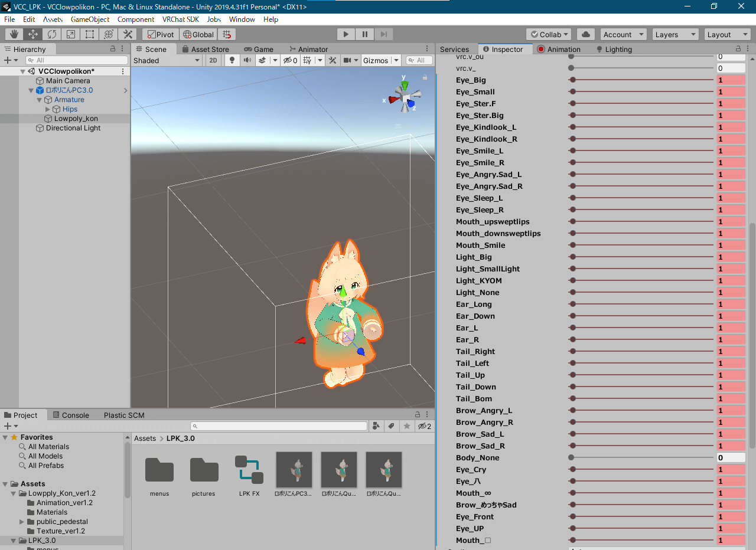Open cloud services icon next to Collab
Image resolution: width=756 pixels, height=550 pixels.
click(585, 35)
